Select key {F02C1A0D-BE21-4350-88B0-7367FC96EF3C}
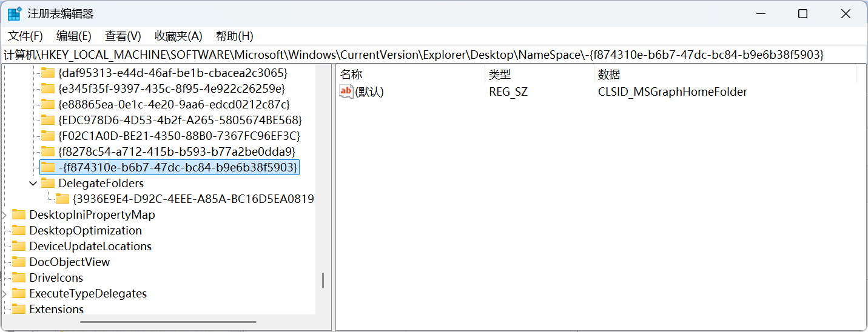The width and height of the screenshot is (868, 332). (x=180, y=136)
